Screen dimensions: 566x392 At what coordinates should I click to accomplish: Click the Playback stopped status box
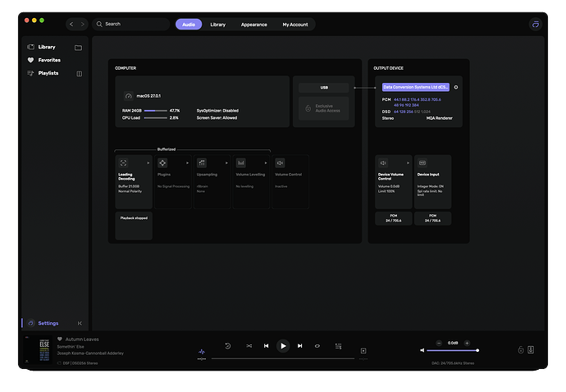coord(134,226)
